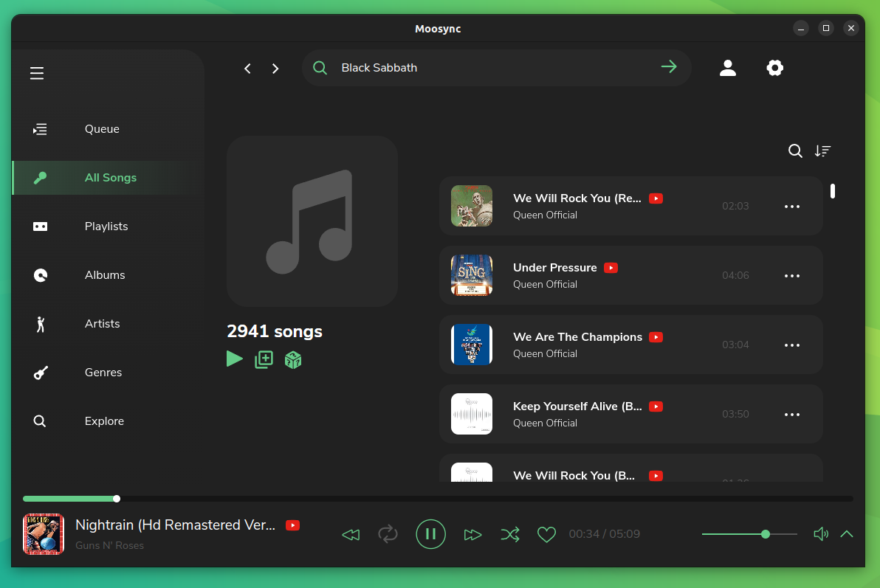
Task: Add all 2941 songs to queue
Action: coord(264,359)
